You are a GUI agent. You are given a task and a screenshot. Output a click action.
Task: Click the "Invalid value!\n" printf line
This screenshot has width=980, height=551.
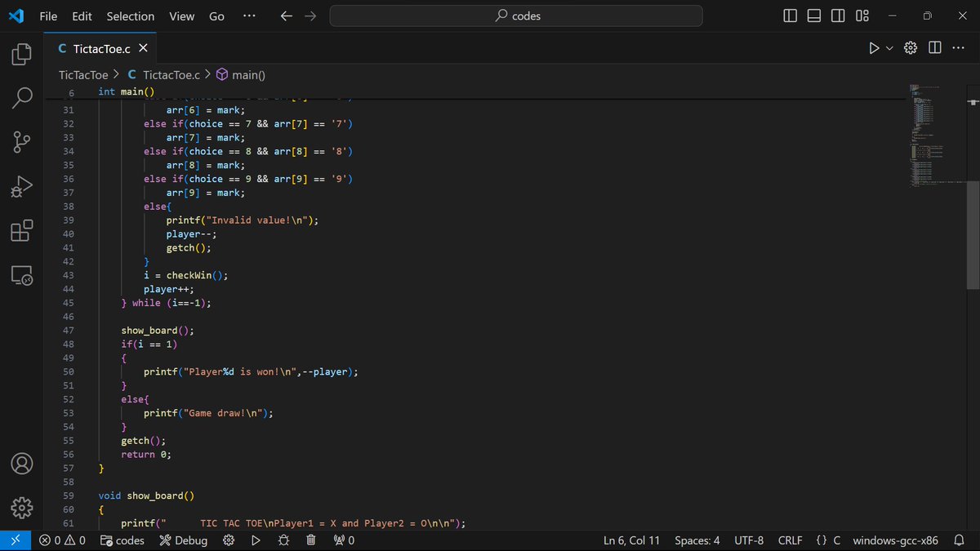pos(243,220)
